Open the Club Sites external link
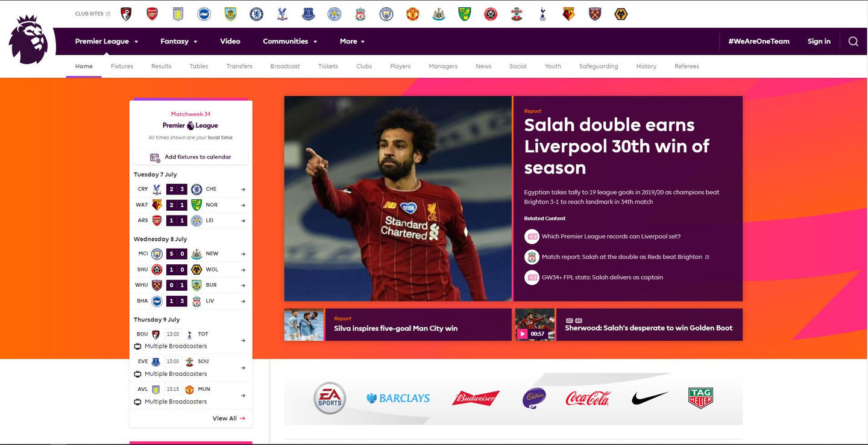Viewport: 868px width, 445px height. (x=92, y=14)
